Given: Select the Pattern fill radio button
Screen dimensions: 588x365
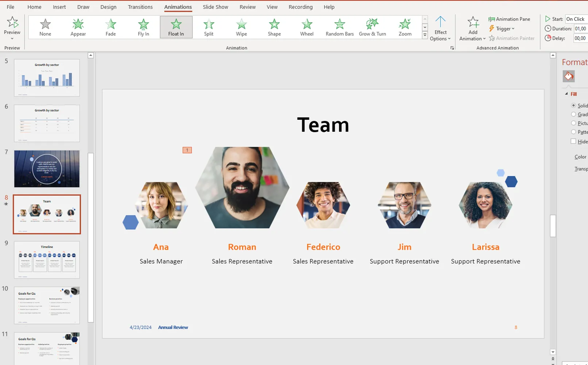Looking at the screenshot, I should click(573, 132).
